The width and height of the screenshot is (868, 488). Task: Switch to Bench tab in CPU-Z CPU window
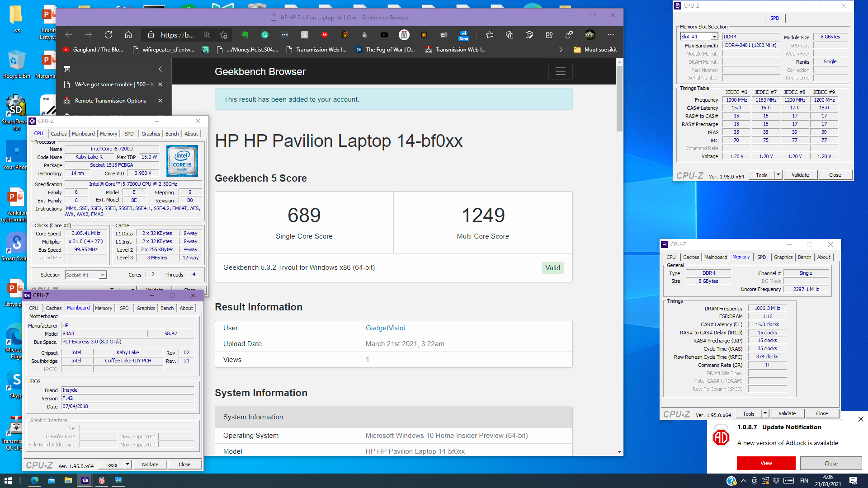[x=172, y=134]
